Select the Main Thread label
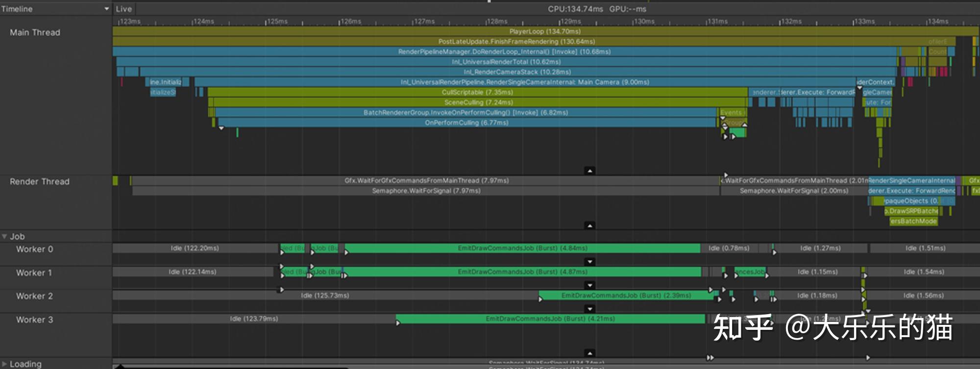Screen dimensions: 980x369 pos(35,32)
